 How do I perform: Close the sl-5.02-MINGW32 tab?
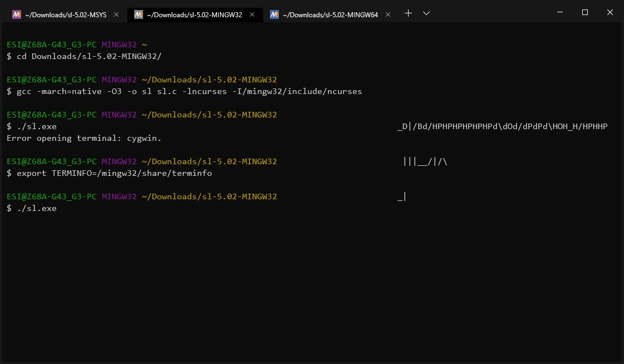(252, 14)
